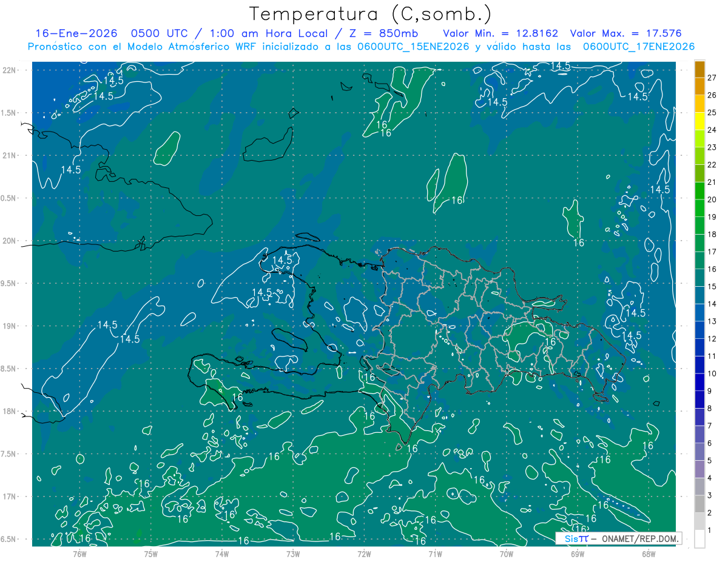This screenshot has height=562, width=728.
Task: Click legend value '15' on color bar
Action: click(x=712, y=286)
